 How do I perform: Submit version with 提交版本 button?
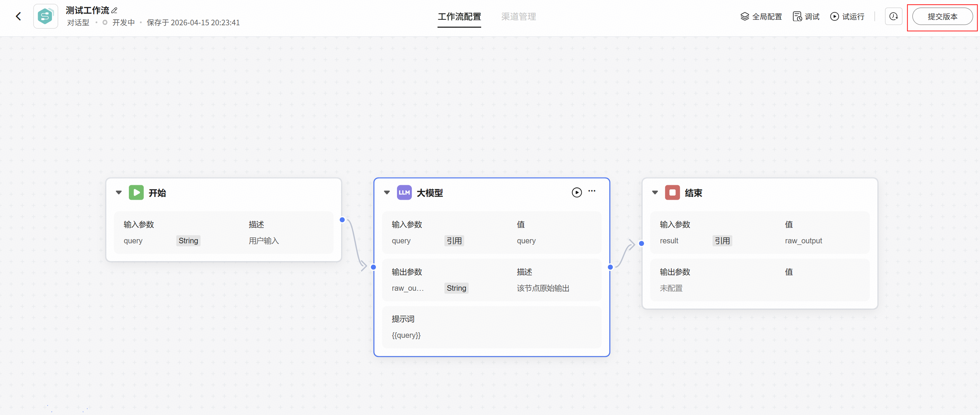[x=942, y=16]
